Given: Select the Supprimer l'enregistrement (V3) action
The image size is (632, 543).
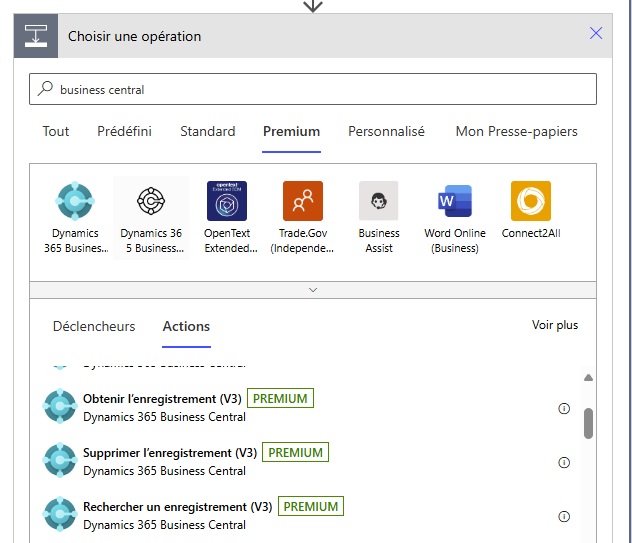Looking at the screenshot, I should pos(170,453).
